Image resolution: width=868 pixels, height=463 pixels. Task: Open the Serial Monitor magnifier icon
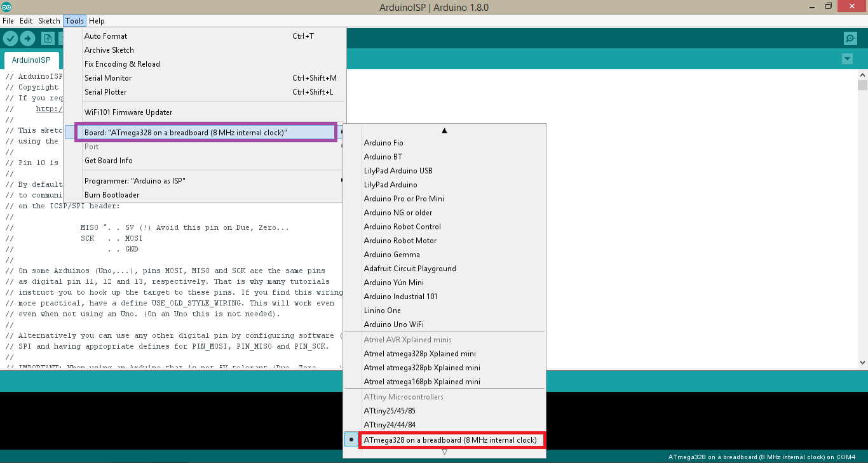[850, 39]
